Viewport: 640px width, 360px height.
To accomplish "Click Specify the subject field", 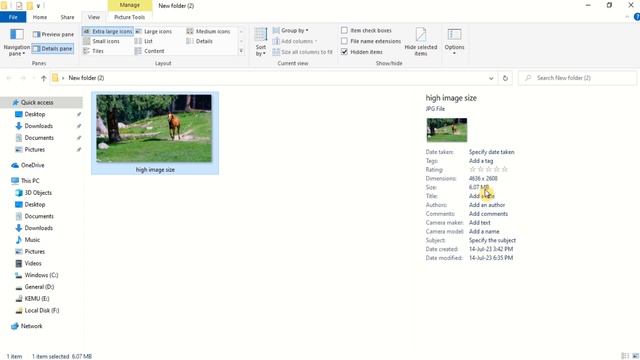I will point(492,240).
